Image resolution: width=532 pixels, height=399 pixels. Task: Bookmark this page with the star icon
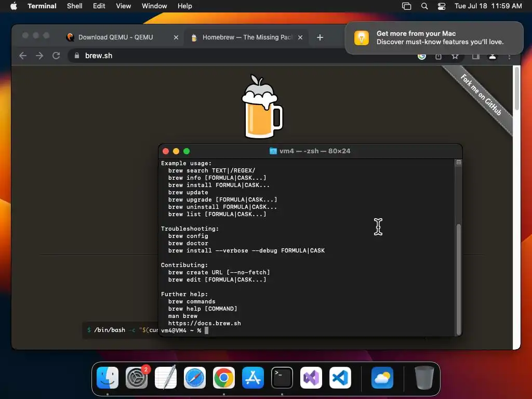455,56
